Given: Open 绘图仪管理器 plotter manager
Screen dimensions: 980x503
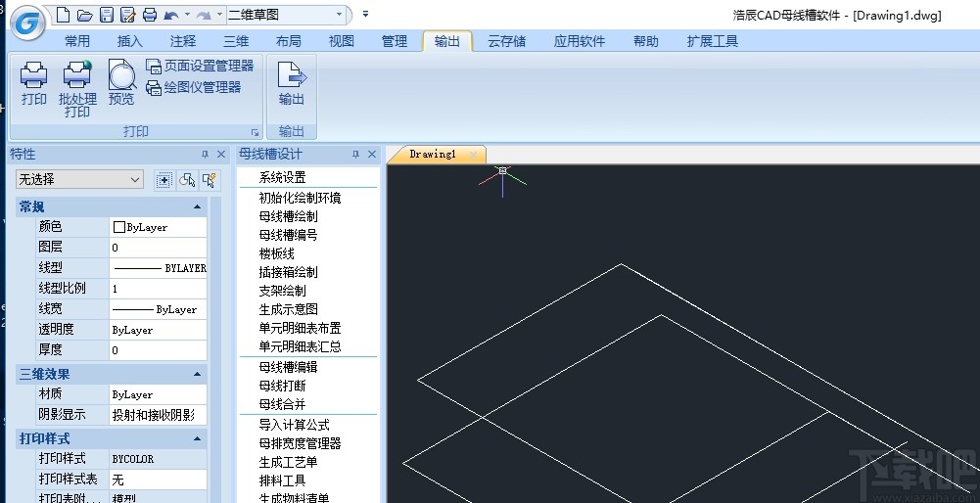Looking at the screenshot, I should pyautogui.click(x=194, y=87).
